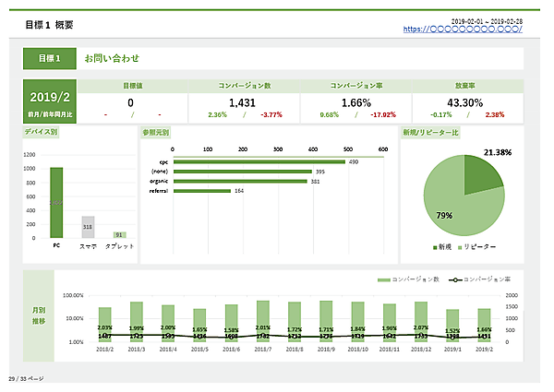
Task: Click the cpc bar showing 490
Action: [x=259, y=161]
